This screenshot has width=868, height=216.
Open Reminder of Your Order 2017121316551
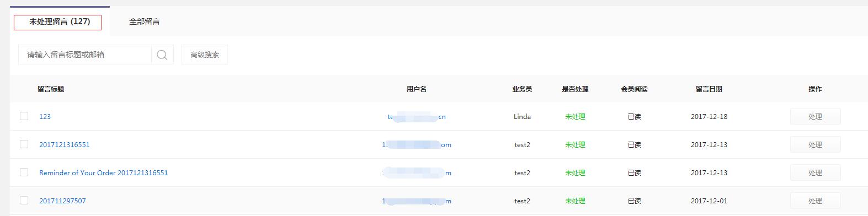click(103, 172)
